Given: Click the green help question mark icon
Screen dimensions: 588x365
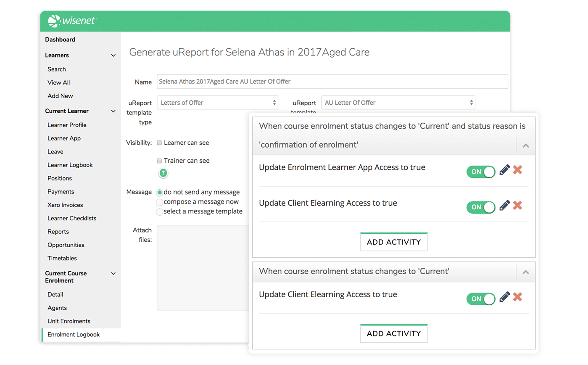Looking at the screenshot, I should (163, 173).
